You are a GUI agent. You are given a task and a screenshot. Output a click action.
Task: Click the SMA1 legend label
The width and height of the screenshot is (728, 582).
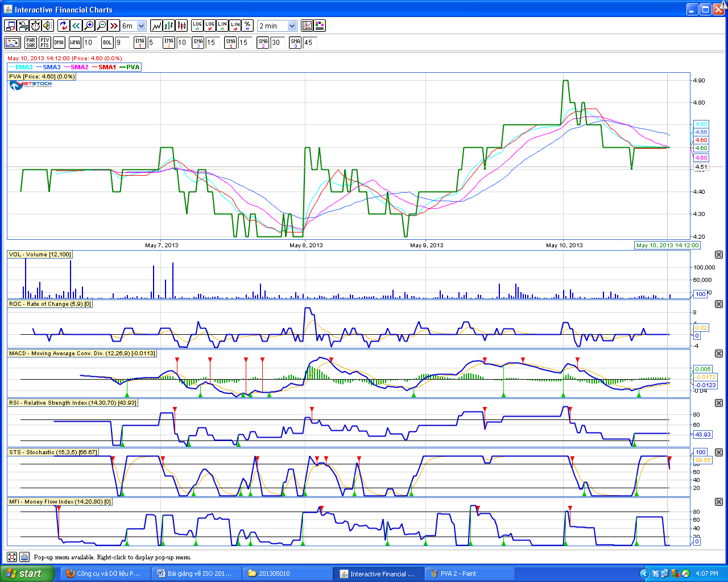pyautogui.click(x=107, y=67)
